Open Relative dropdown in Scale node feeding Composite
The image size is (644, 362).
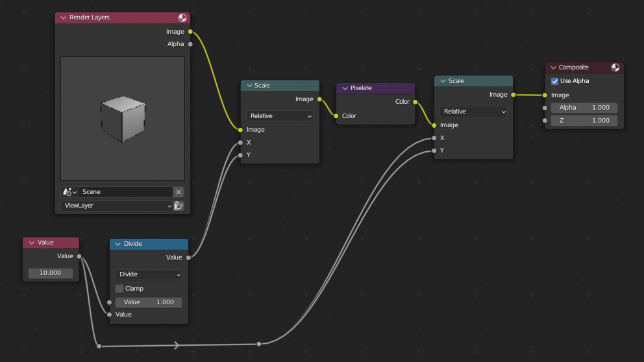pos(473,112)
